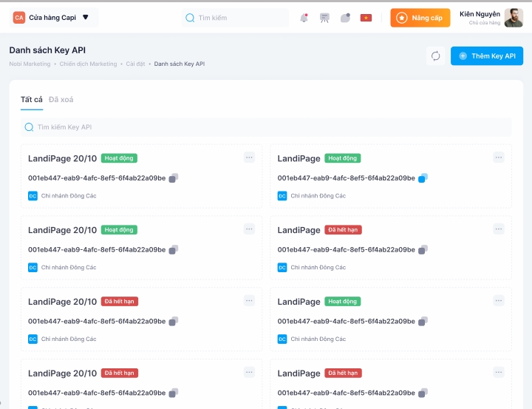Expand the Cửa hàng Capi store dropdown
Viewport: 532px width, 409px height.
[85, 17]
